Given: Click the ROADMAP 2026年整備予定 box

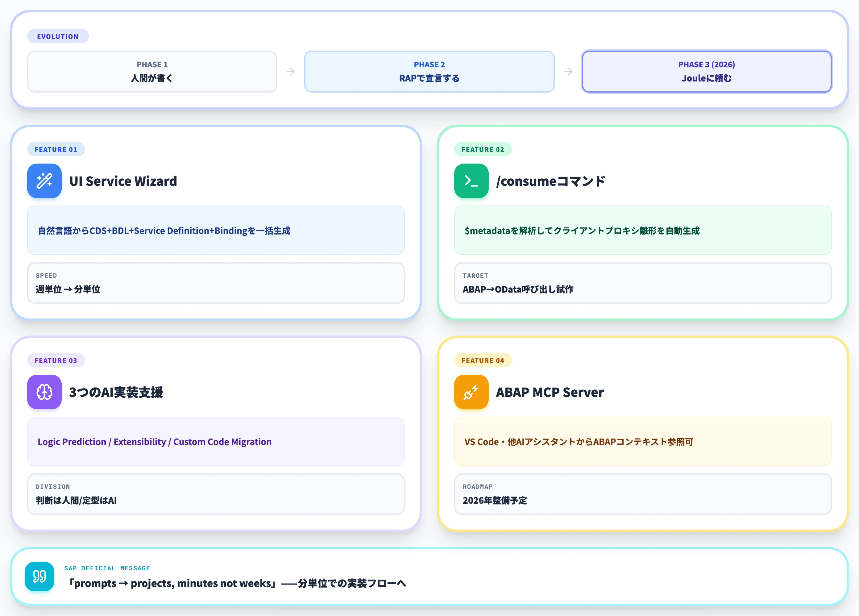Looking at the screenshot, I should [643, 494].
